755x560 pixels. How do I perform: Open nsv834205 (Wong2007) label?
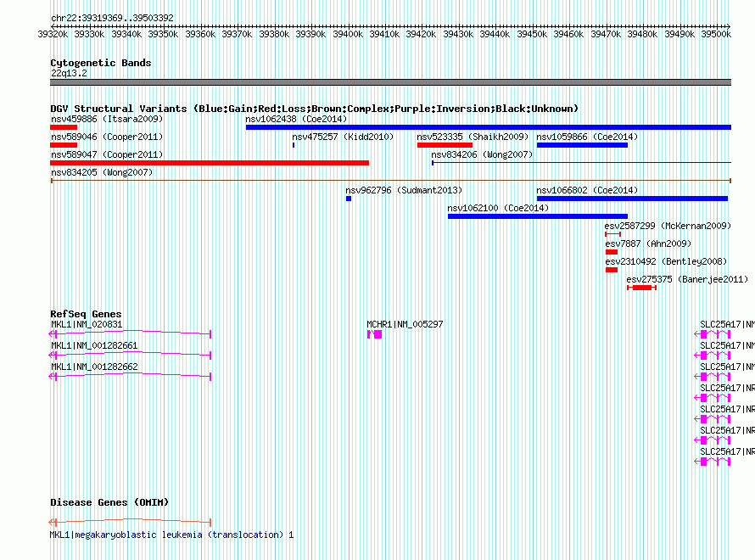tap(102, 172)
